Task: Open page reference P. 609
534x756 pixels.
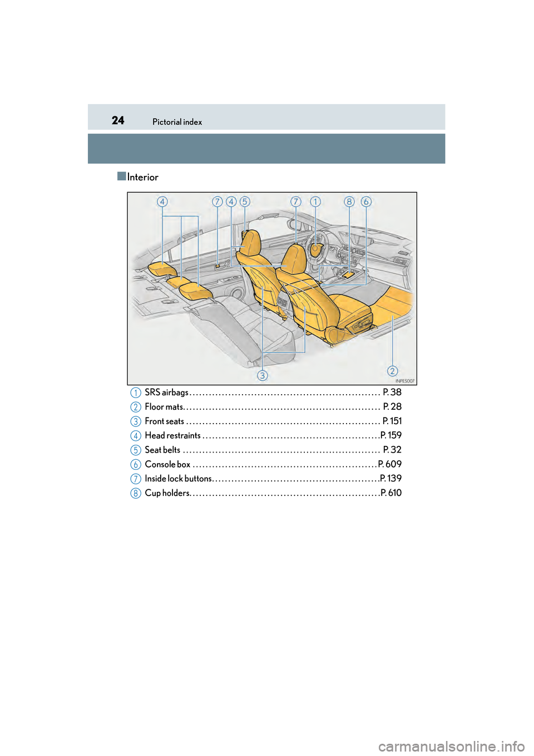Action: pyautogui.click(x=390, y=464)
